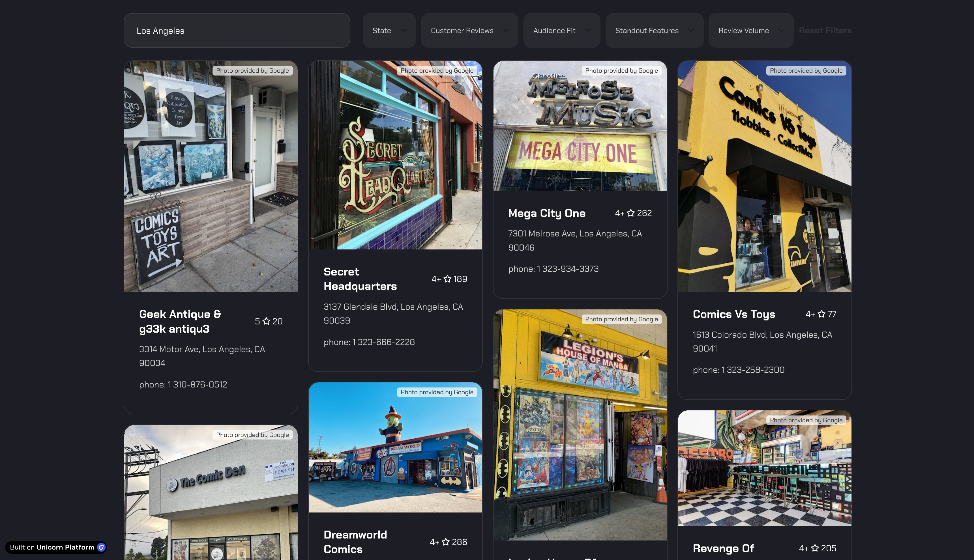Open the Secret Headquarters listing title

pyautogui.click(x=360, y=279)
